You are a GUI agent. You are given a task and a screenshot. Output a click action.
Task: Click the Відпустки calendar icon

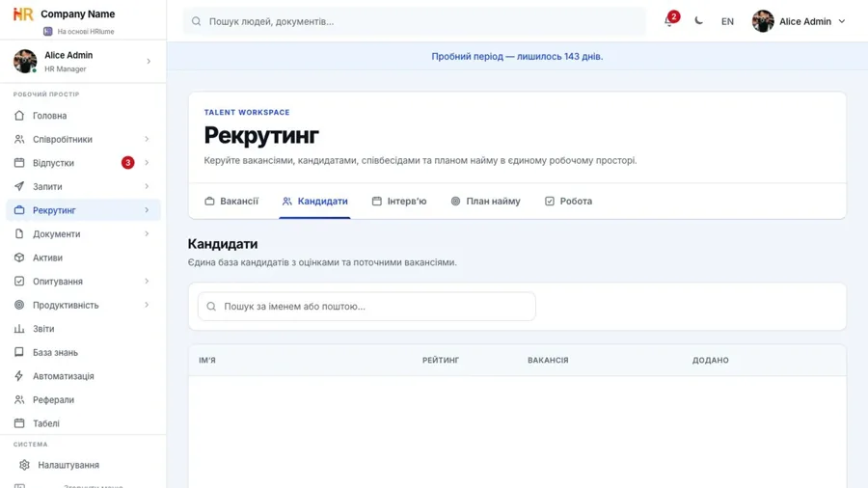pos(19,163)
